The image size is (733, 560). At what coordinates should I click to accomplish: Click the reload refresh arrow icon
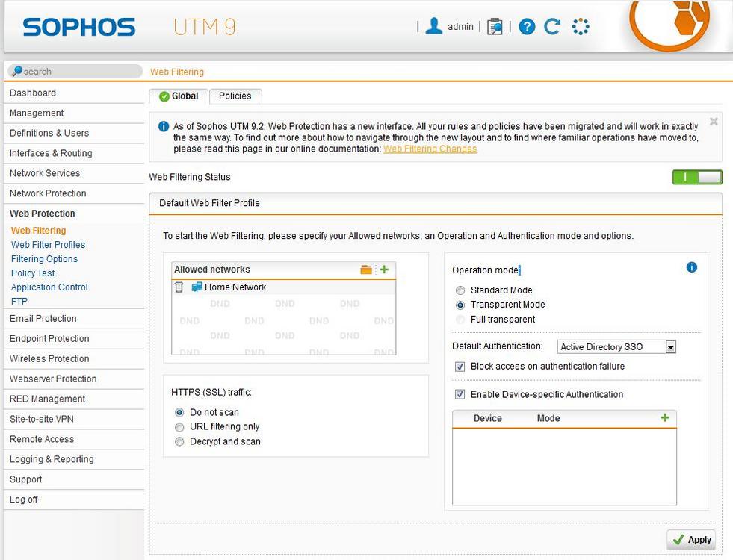553,27
